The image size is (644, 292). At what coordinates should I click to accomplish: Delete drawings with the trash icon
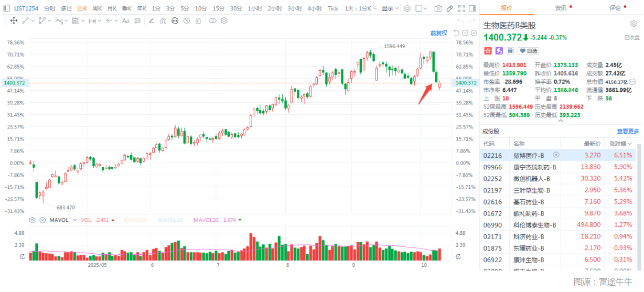click(x=198, y=20)
